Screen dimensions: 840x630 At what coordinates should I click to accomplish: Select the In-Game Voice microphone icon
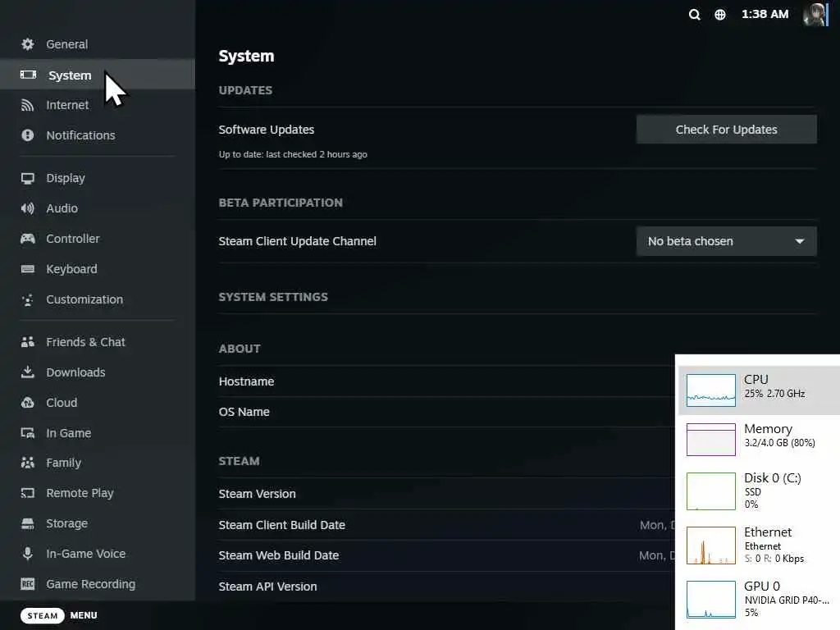point(27,554)
